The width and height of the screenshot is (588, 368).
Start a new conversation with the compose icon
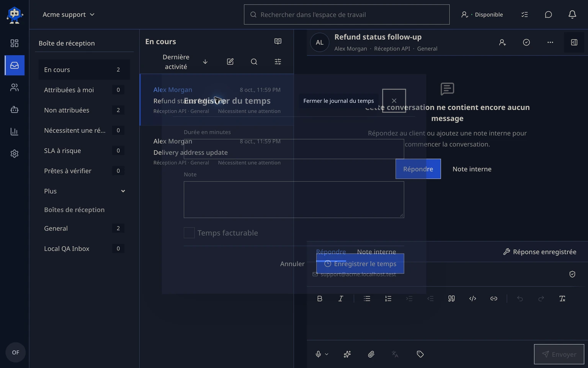pos(230,62)
